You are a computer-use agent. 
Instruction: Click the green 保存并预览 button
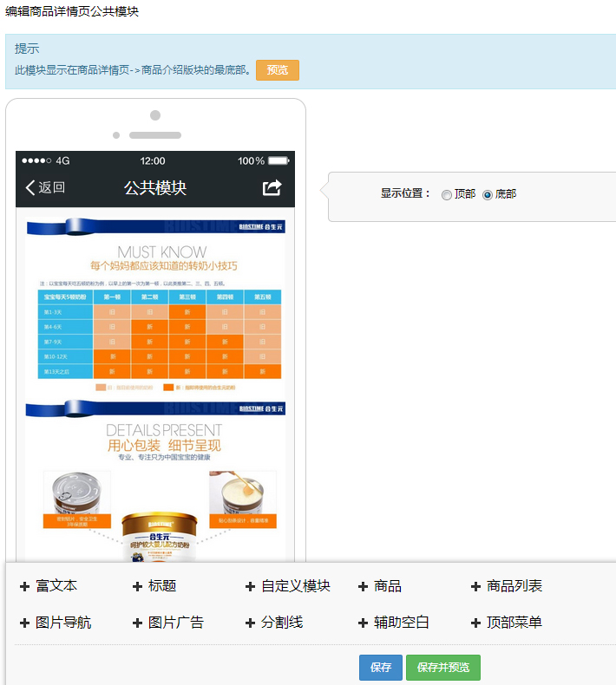[x=443, y=668]
